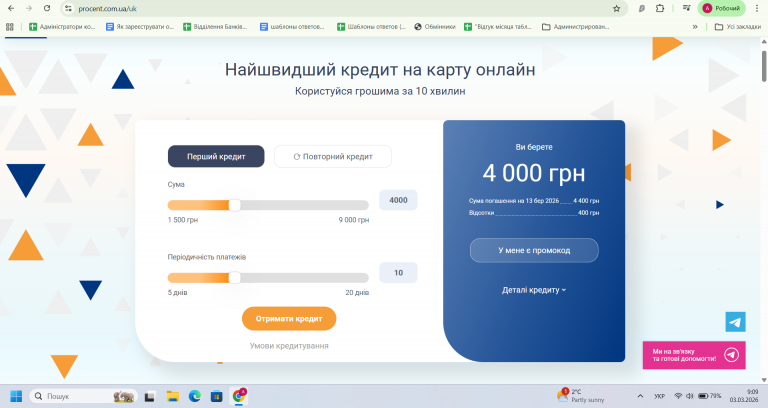Click the taskbar Пошук search box
768x408 pixels.
[84, 396]
